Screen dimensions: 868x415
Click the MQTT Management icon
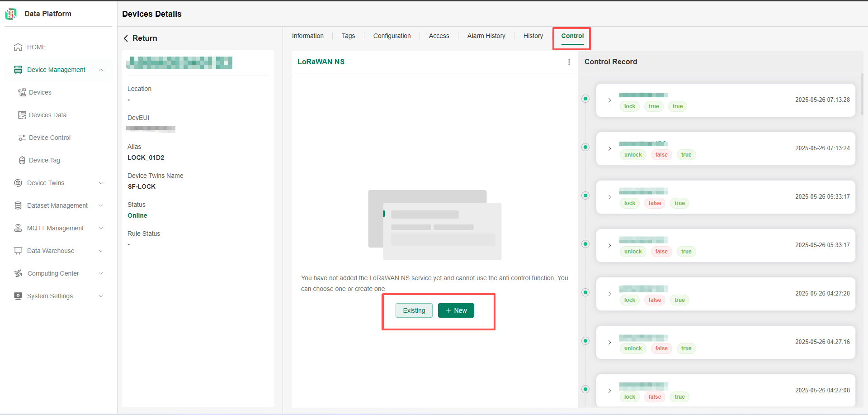coord(18,228)
